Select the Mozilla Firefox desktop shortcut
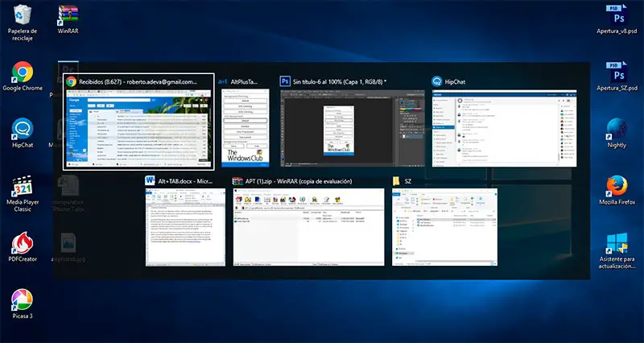Screen dimensions: 644x343 tap(617, 190)
